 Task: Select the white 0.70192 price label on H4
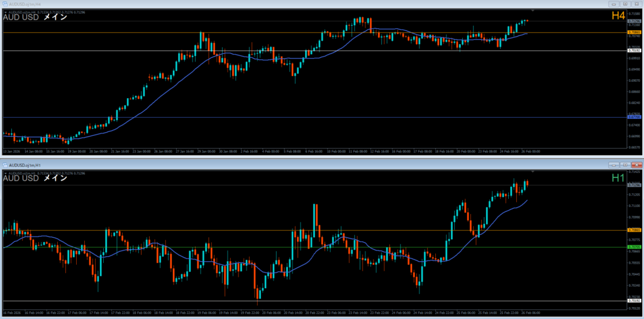click(634, 50)
